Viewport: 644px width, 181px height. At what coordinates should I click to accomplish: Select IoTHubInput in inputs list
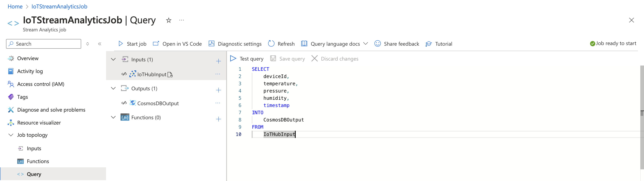point(152,74)
